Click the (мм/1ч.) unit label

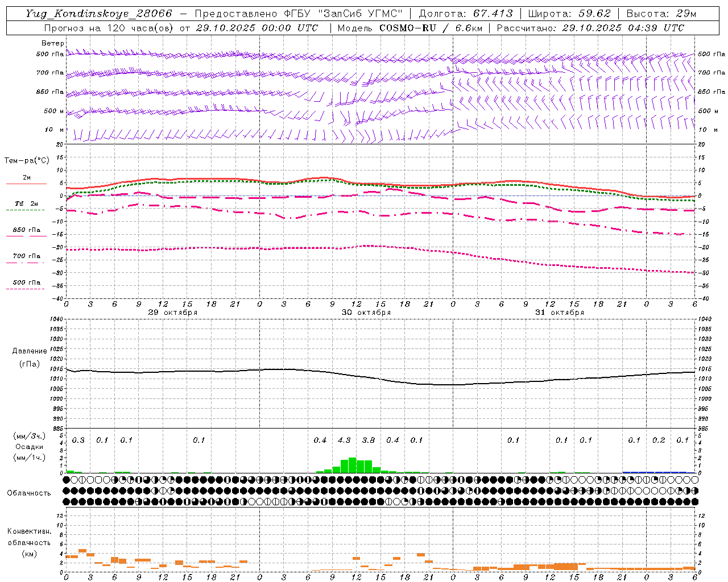(30, 458)
